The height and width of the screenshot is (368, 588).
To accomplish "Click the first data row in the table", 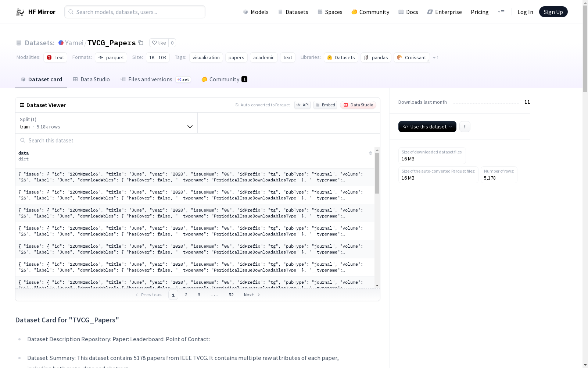I will pos(195,177).
